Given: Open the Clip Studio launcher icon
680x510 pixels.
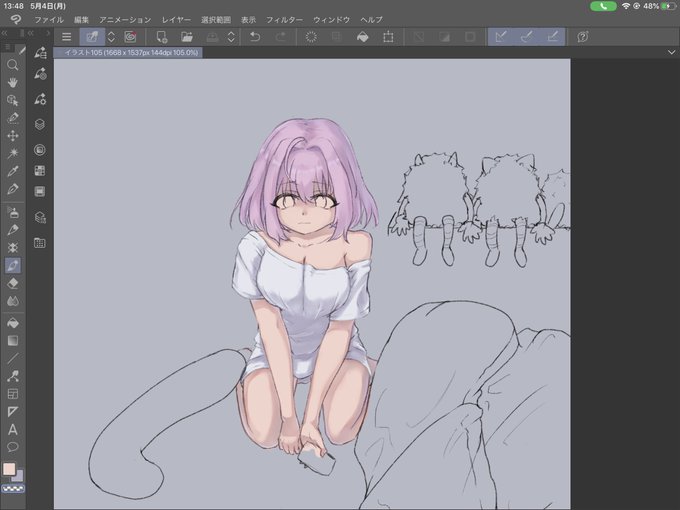Looking at the screenshot, I should click(x=130, y=37).
